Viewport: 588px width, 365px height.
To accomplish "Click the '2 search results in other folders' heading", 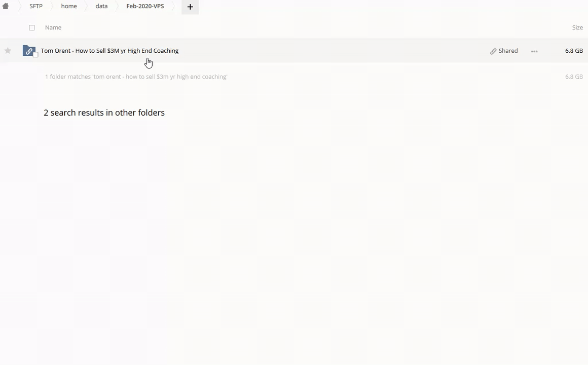I will coord(104,113).
